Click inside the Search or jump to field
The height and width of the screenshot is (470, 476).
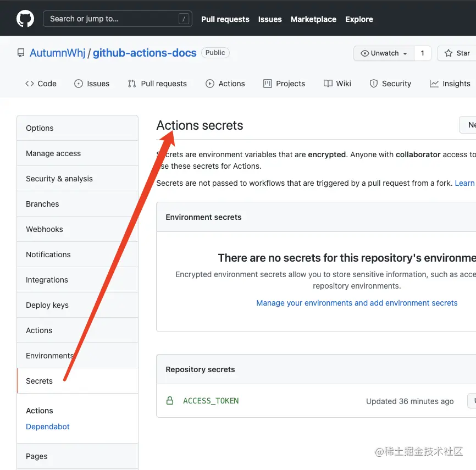118,19
